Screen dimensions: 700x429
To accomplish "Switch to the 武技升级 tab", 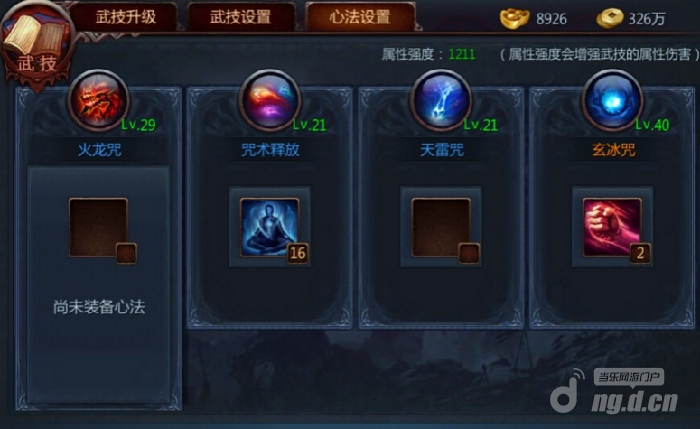I will [125, 17].
